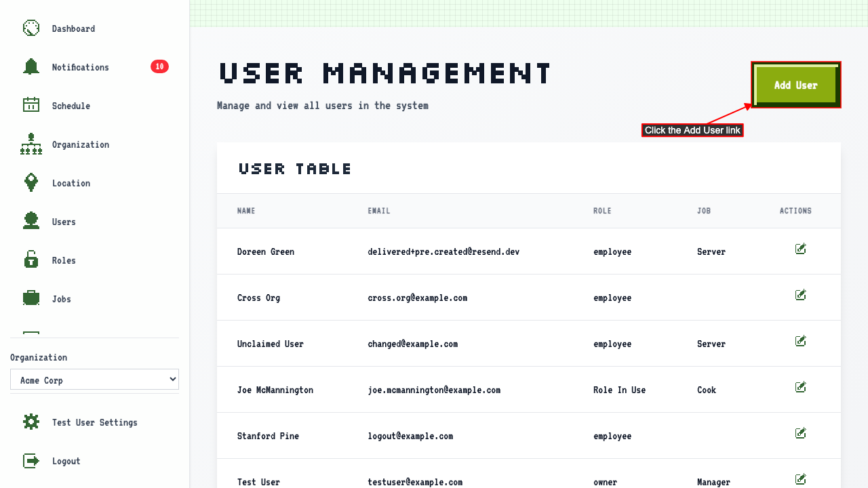Image resolution: width=868 pixels, height=488 pixels.
Task: Click email logout@example.com
Action: point(410,436)
